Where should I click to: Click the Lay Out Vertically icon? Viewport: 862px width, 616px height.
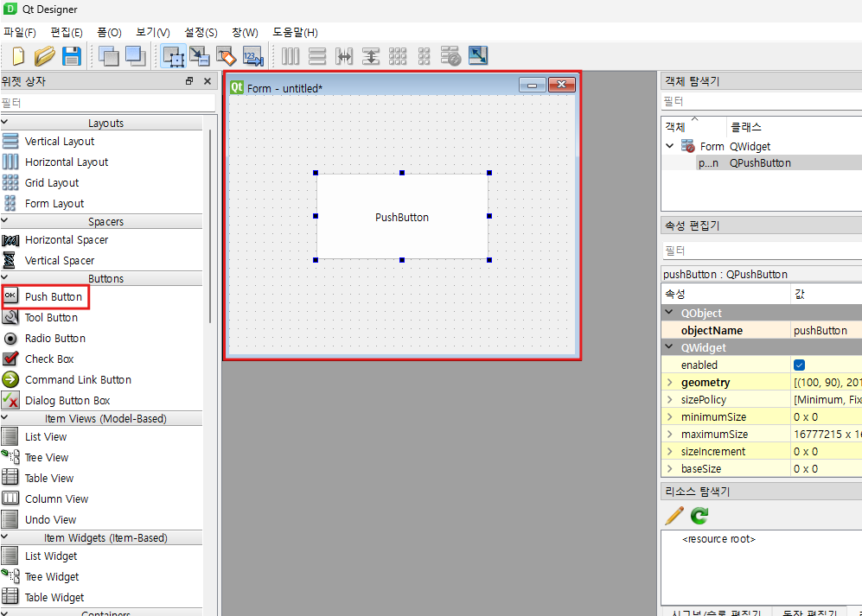[x=317, y=56]
